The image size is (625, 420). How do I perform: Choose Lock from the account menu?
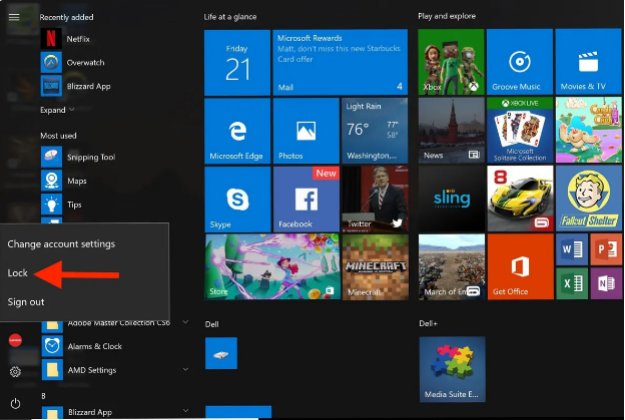pos(17,273)
